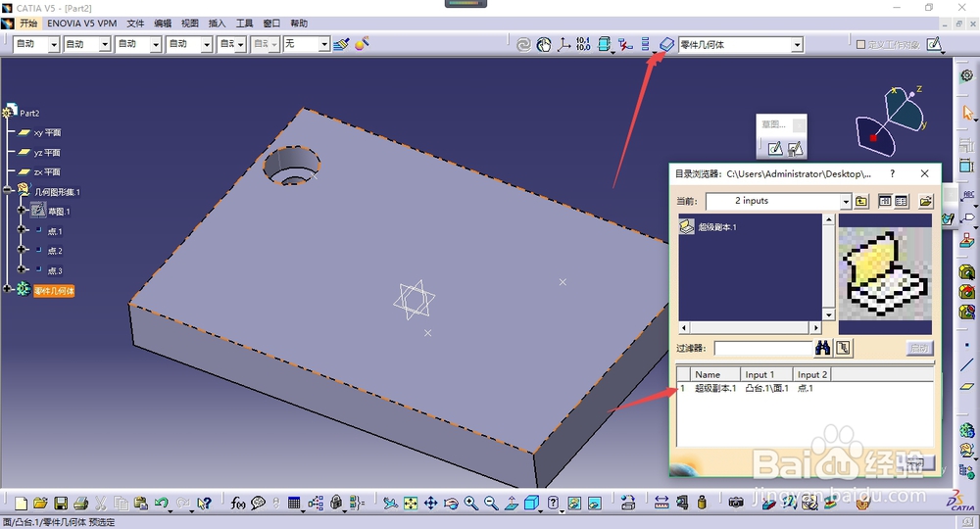Select Part2 root node in the tree

coord(29,113)
